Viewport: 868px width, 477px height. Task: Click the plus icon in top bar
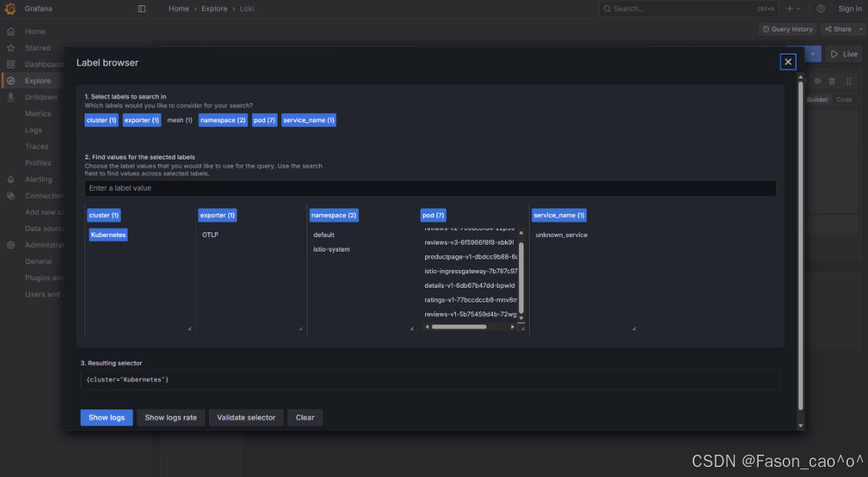[790, 9]
